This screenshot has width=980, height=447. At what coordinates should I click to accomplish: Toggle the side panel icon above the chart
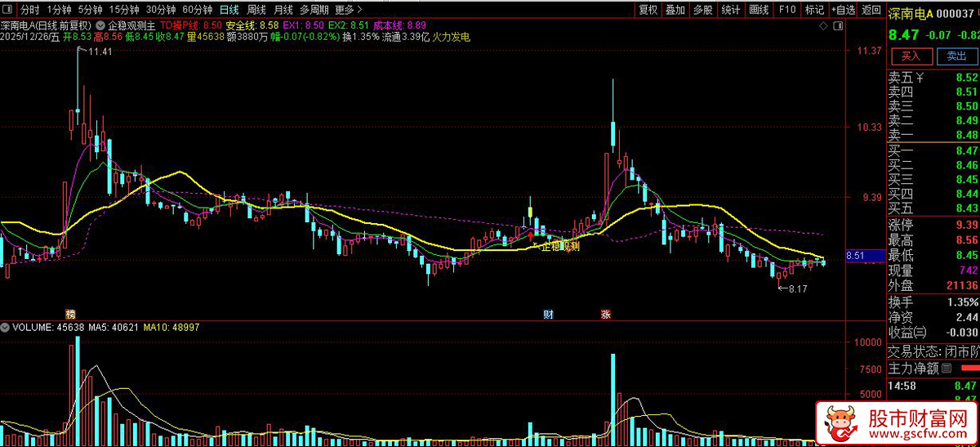(x=839, y=27)
